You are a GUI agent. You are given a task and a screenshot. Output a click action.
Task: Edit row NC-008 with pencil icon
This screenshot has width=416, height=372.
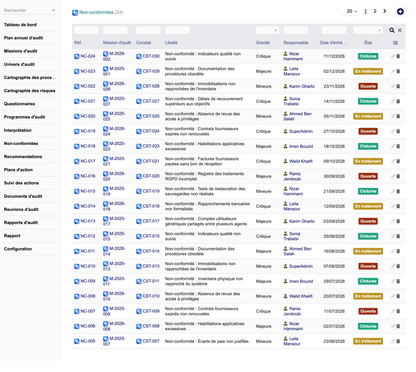[393, 296]
